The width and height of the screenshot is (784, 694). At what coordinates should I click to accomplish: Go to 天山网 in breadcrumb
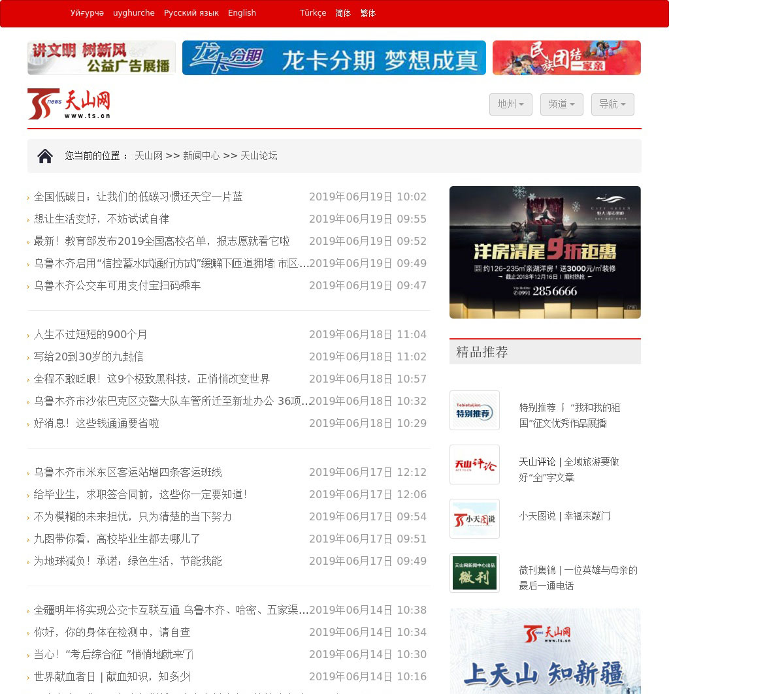click(148, 156)
